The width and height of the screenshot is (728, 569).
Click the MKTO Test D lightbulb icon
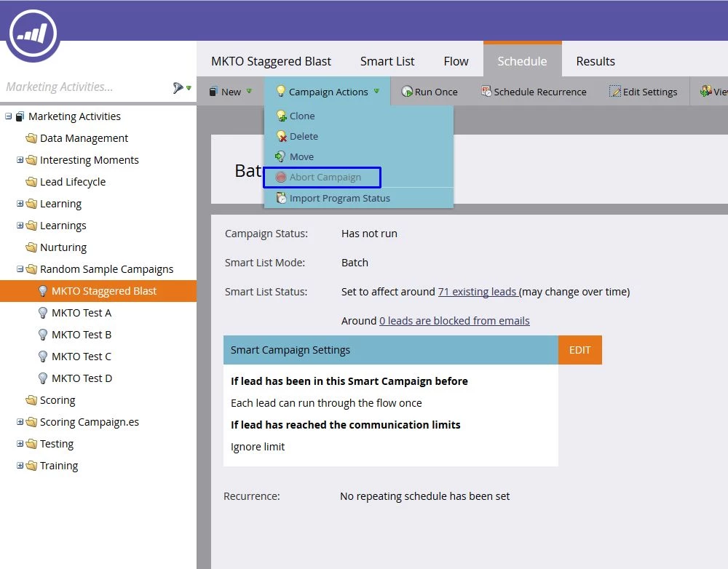click(43, 378)
